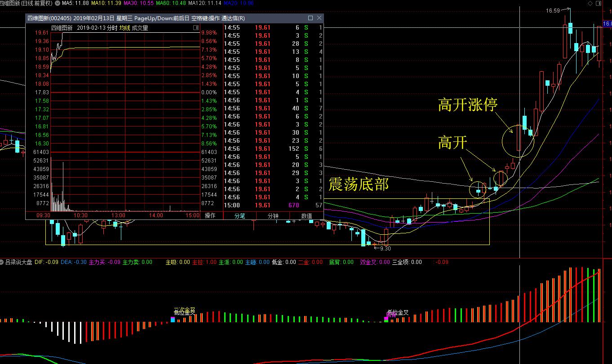
Task: Click the 09:30 time label
Action: click(43, 215)
